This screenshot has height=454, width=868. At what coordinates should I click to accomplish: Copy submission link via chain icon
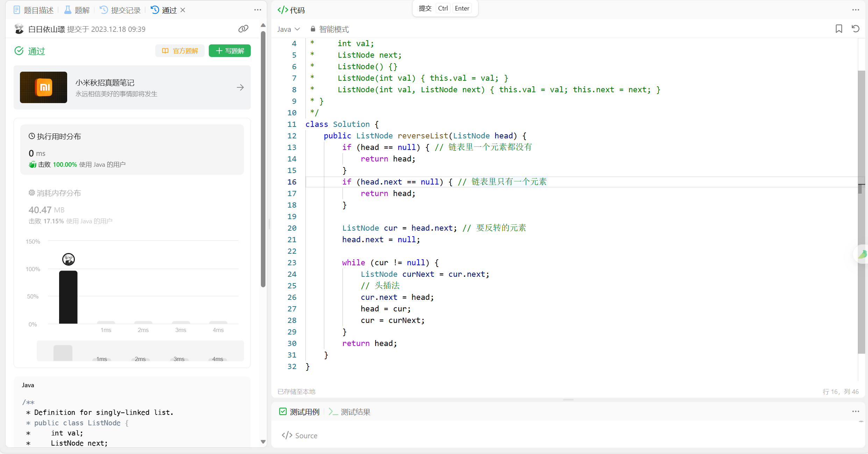coord(243,29)
